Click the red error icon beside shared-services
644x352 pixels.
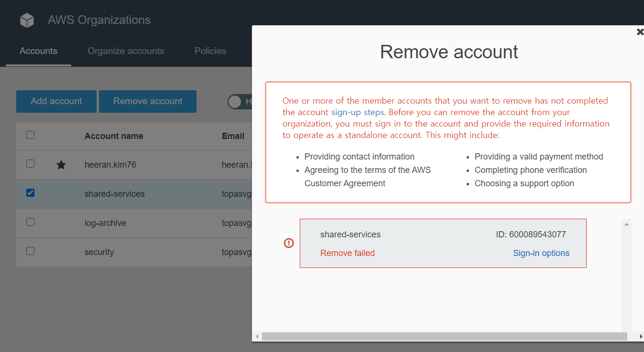(289, 243)
